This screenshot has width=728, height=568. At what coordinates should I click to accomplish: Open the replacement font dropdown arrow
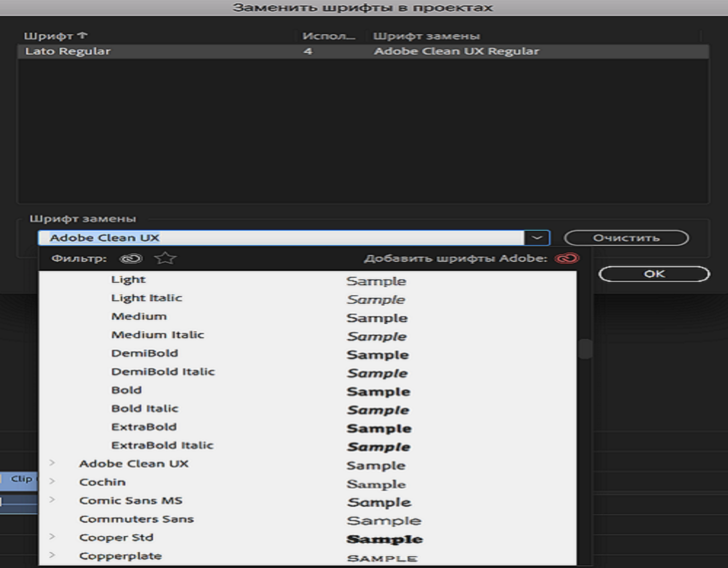pos(536,238)
